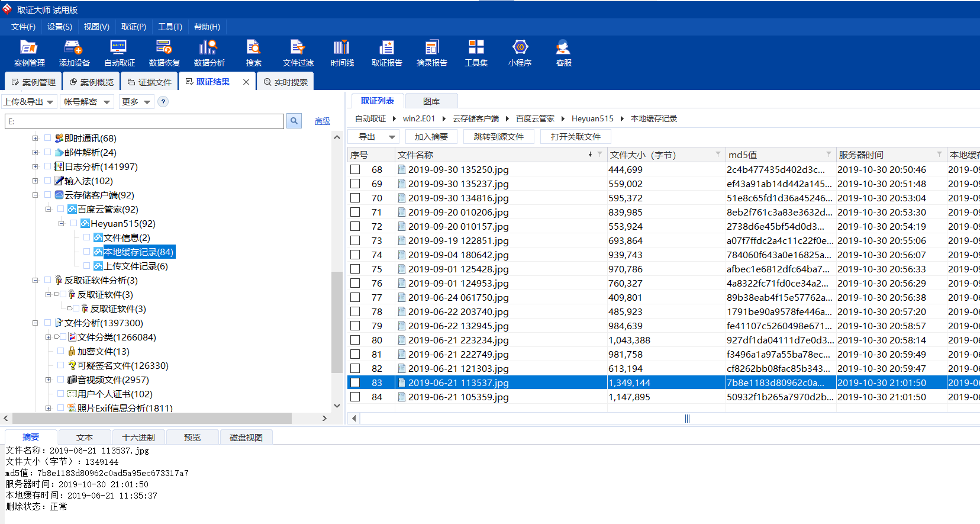This screenshot has height=524, width=980.
Task: Click the tree panel horizontal scrollbar thumb
Action: click(152, 418)
